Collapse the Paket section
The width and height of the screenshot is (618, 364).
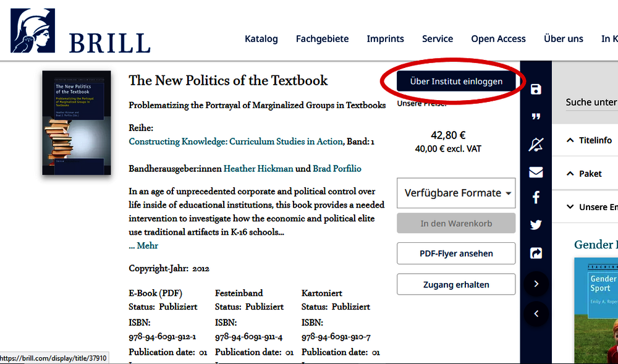[x=584, y=174]
